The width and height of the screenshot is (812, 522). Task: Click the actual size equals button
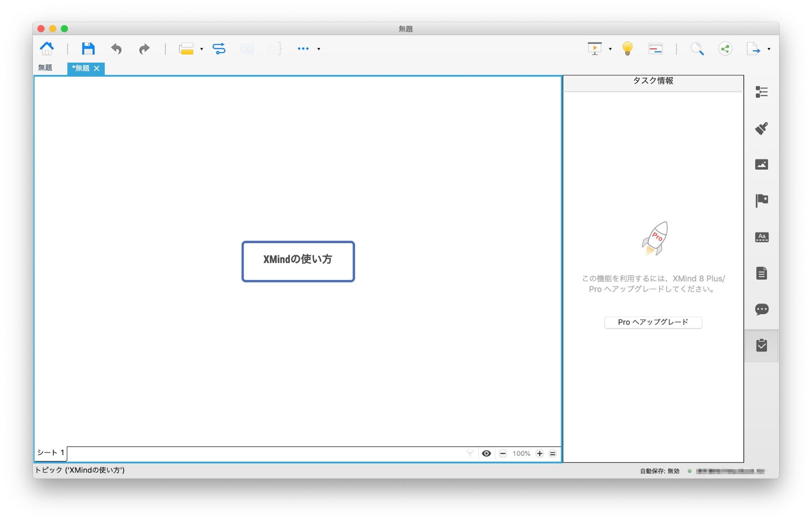[x=552, y=453]
